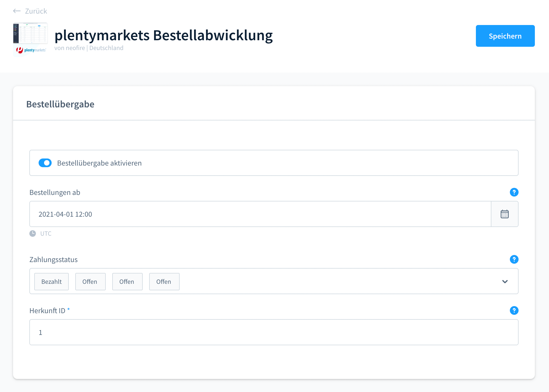Viewport: 549px width, 392px height.
Task: Save settings with Speichern
Action: pos(505,36)
